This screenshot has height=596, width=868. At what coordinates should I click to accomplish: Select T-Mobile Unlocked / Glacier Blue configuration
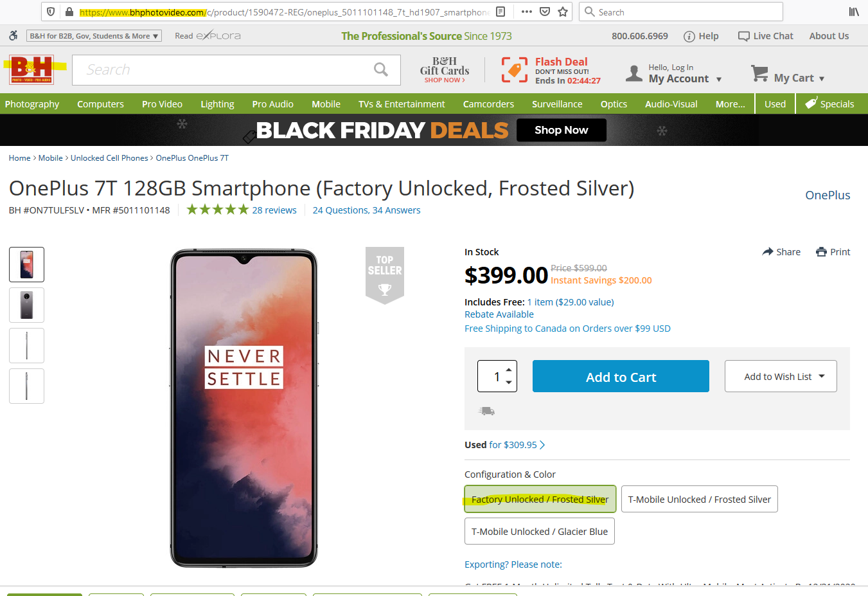pyautogui.click(x=539, y=532)
